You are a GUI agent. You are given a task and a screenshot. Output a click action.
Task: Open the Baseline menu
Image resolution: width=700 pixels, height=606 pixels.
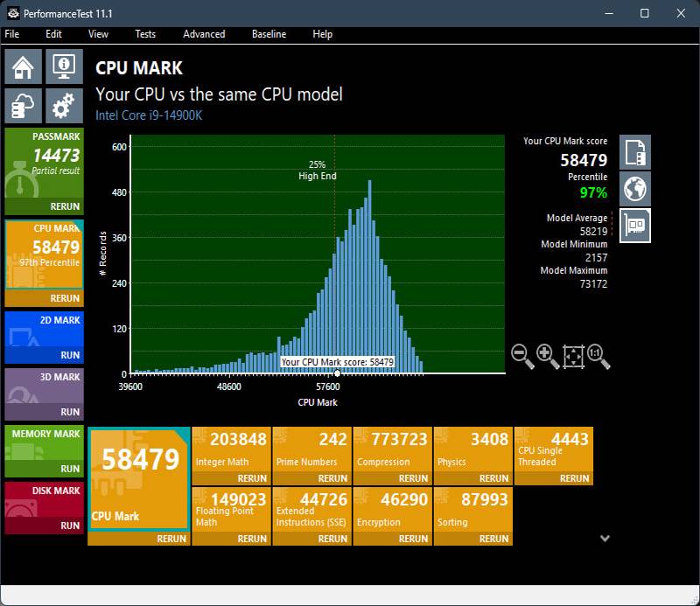(269, 34)
